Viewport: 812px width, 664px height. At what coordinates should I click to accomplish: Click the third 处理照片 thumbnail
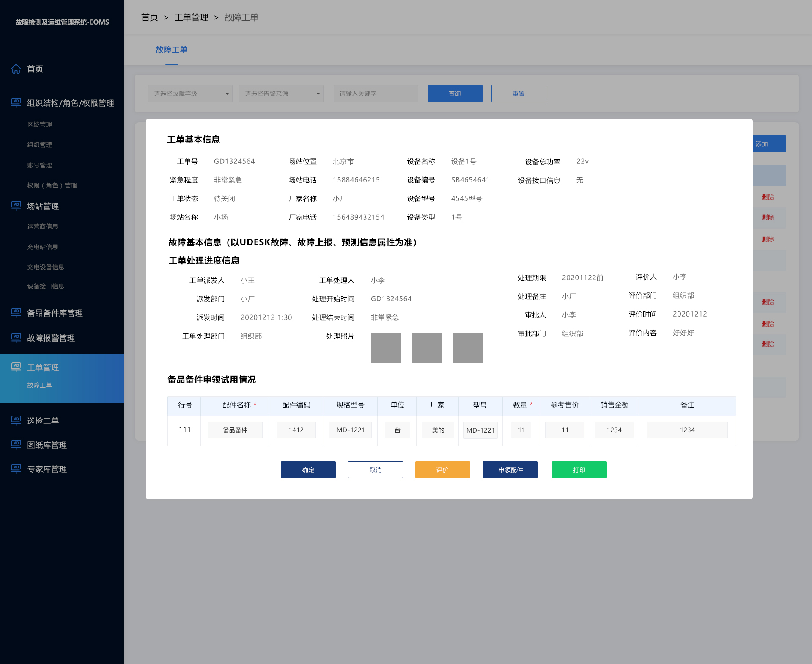[468, 348]
